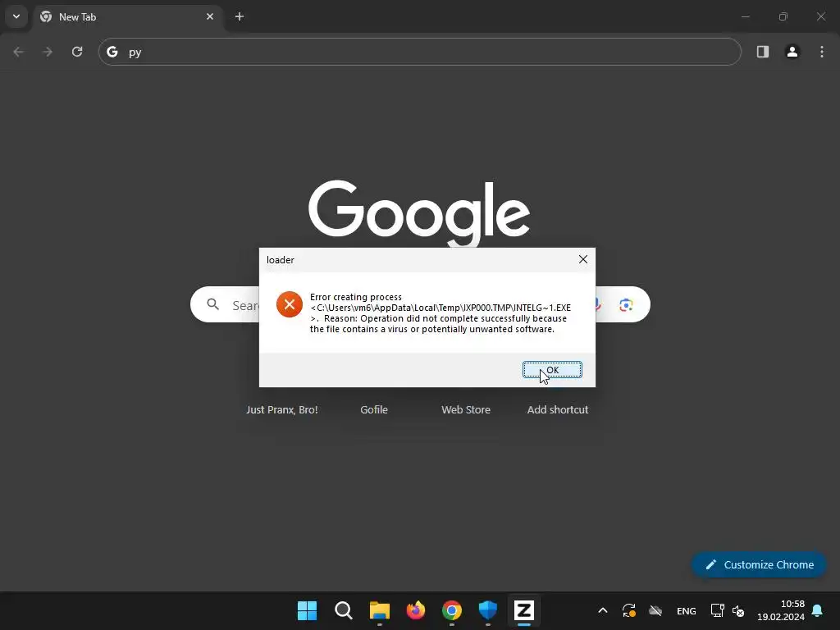
Task: Open Chrome three-dot menu
Action: 822,52
